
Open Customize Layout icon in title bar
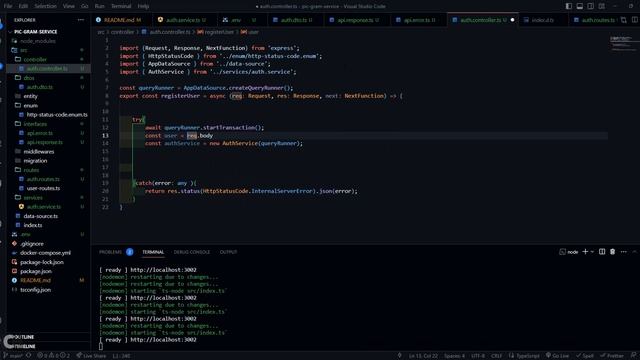click(602, 6)
